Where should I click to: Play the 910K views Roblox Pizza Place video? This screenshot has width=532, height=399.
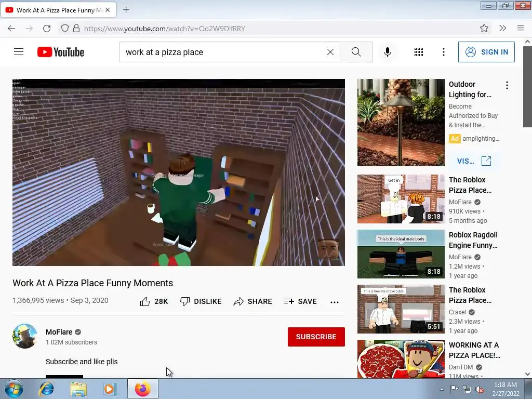pyautogui.click(x=401, y=199)
